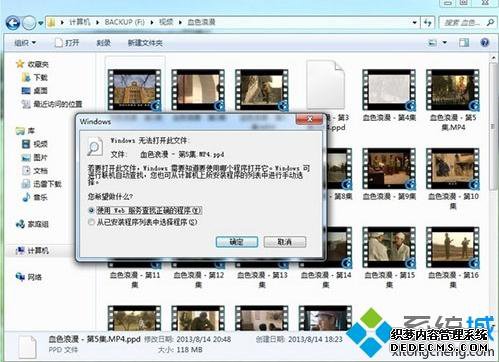Choose 使用 Web 服务查找正确的程序 option
The width and height of the screenshot is (499, 362).
pyautogui.click(x=145, y=211)
